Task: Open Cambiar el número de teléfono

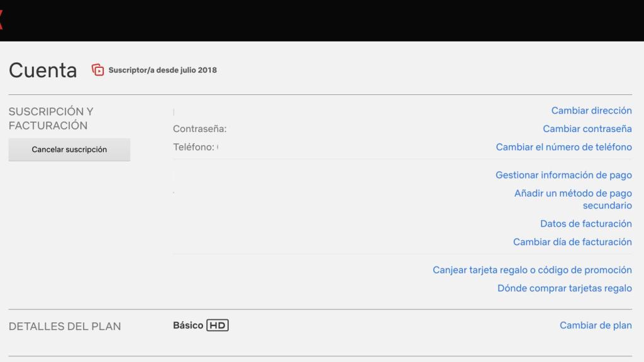Action: [563, 147]
